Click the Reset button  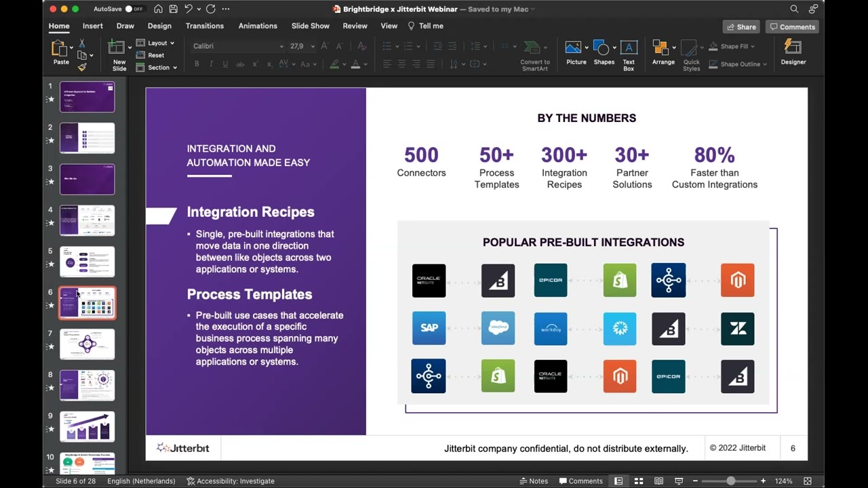coord(151,56)
